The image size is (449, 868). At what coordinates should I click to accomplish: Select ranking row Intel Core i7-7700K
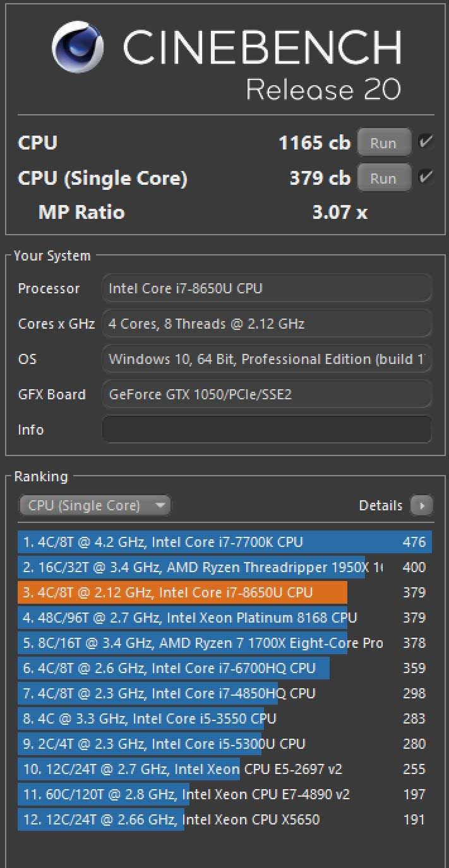click(225, 542)
